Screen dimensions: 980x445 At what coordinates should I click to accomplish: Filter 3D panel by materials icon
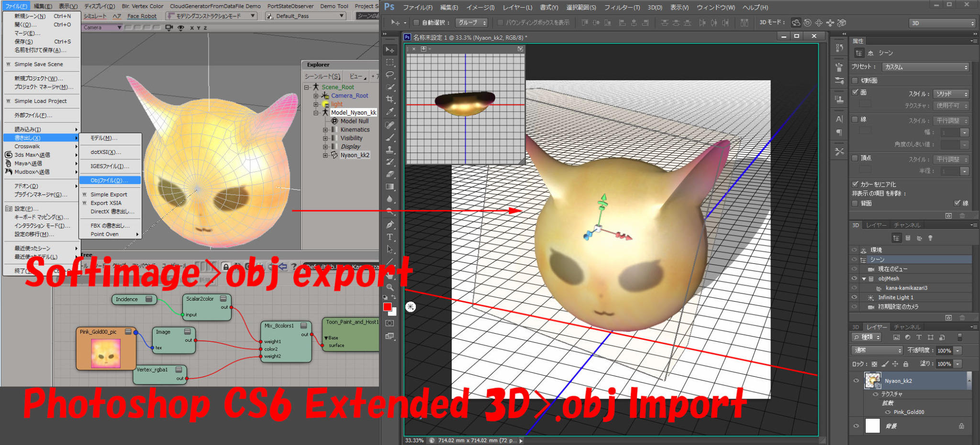(919, 238)
